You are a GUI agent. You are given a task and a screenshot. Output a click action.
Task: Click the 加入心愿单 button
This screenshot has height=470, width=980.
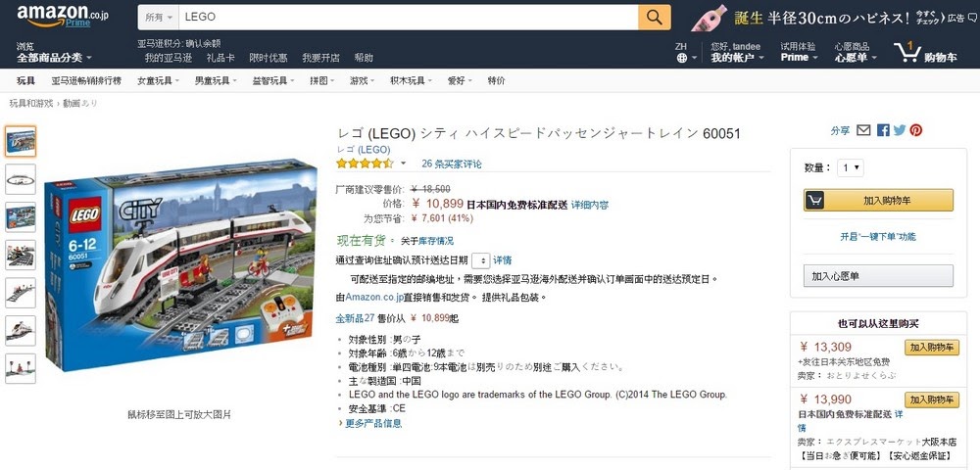(878, 275)
